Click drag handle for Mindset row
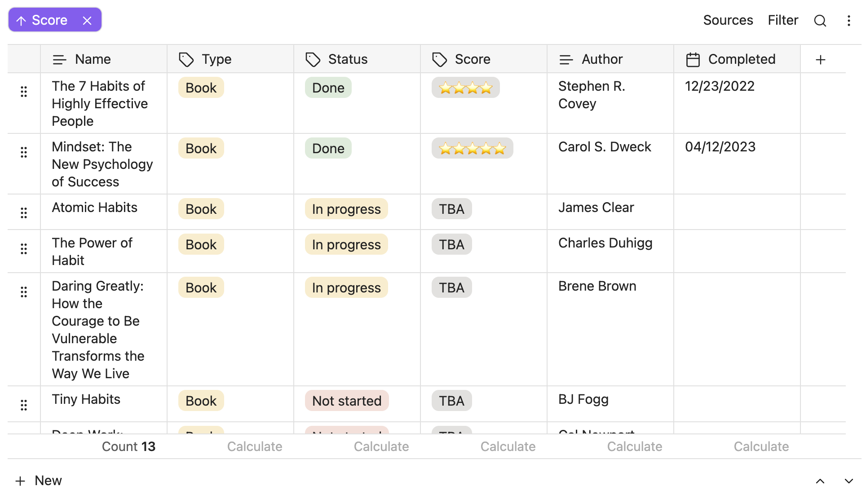The image size is (866, 504). tap(24, 152)
